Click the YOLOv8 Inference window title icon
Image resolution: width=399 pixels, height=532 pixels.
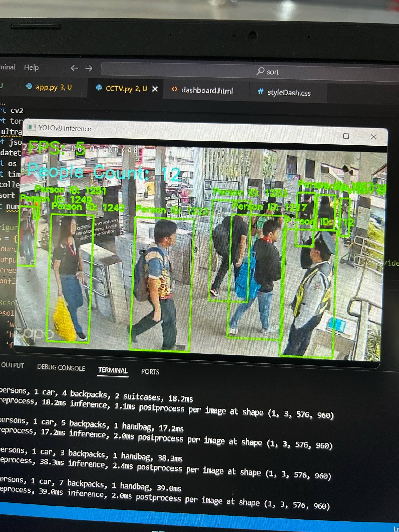[32, 127]
